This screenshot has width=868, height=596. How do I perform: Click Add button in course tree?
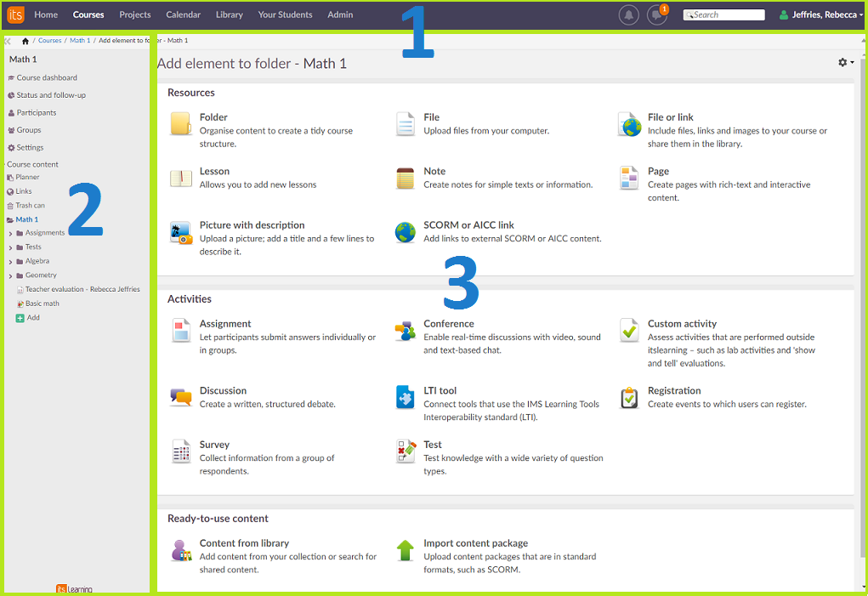pos(28,318)
